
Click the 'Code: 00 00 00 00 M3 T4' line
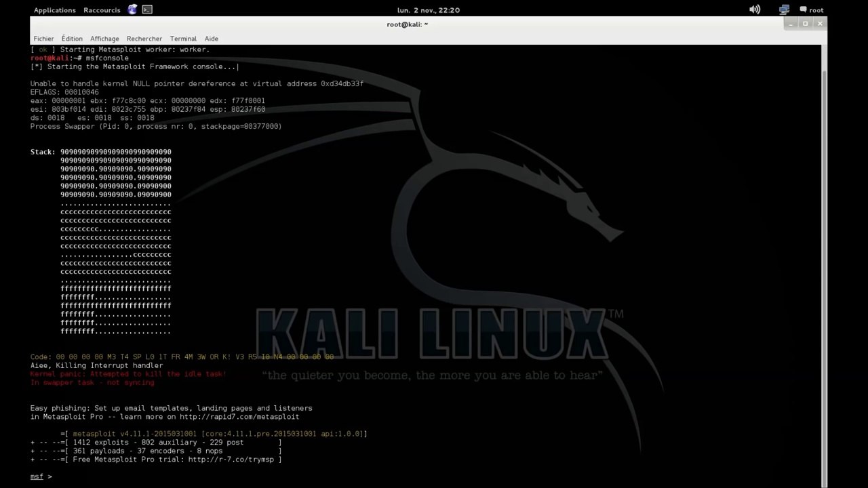pos(182,357)
